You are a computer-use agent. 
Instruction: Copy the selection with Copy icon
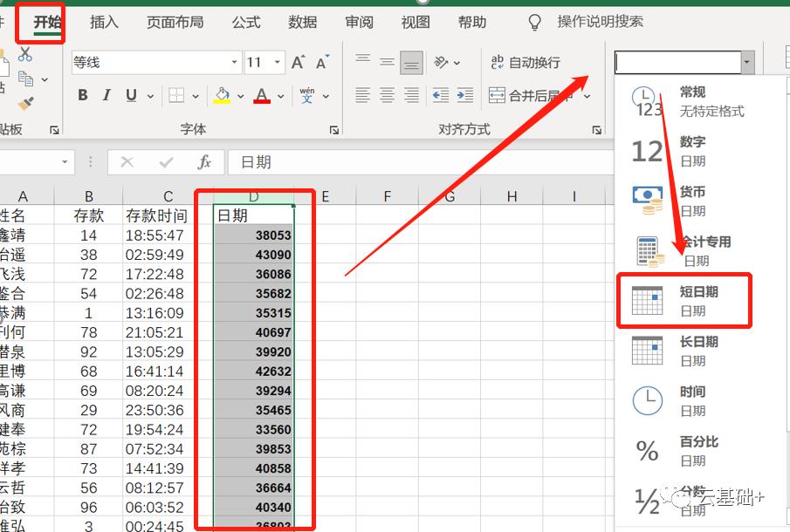click(25, 78)
